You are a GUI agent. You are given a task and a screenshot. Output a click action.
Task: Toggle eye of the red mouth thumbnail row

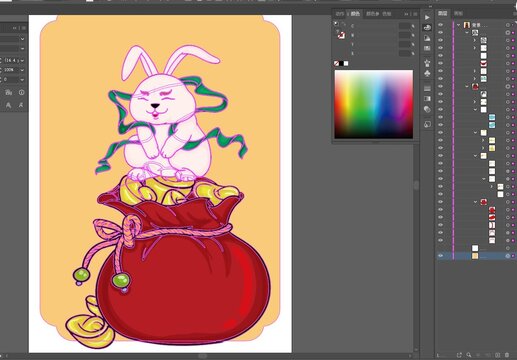[441, 63]
